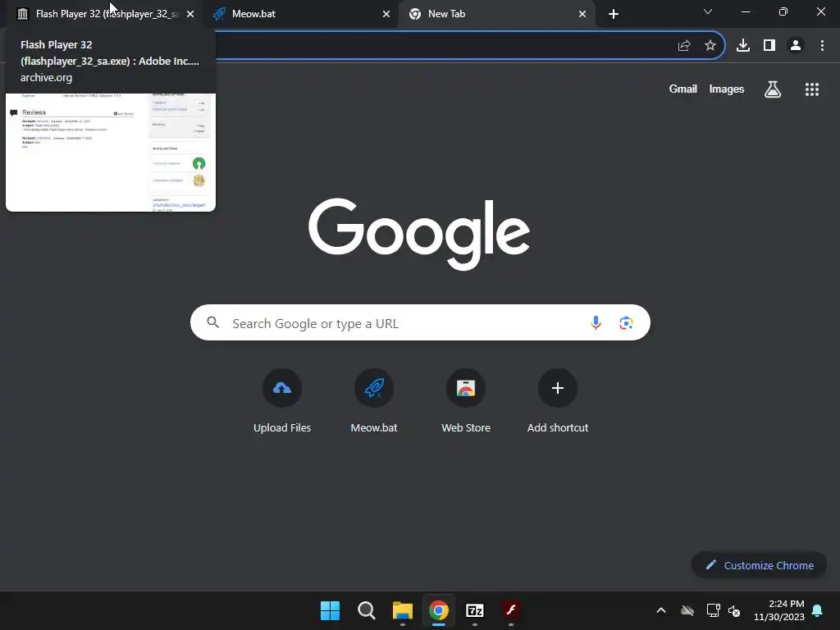The width and height of the screenshot is (840, 630).
Task: Click the Google logo
Action: pyautogui.click(x=419, y=234)
